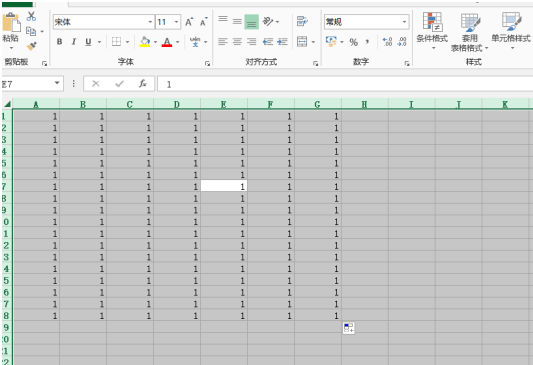The width and height of the screenshot is (533, 365).
Task: Apply yellow fill color bucket
Action: pos(145,42)
